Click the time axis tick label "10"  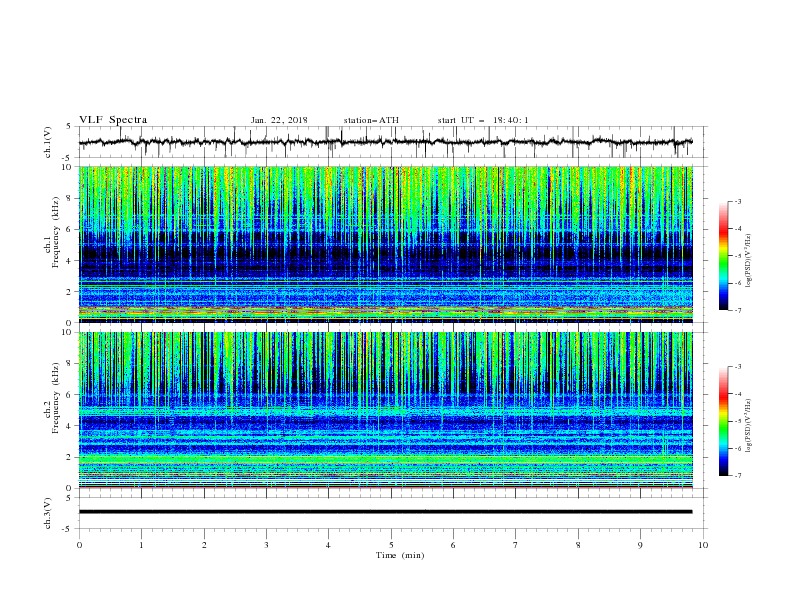click(703, 545)
